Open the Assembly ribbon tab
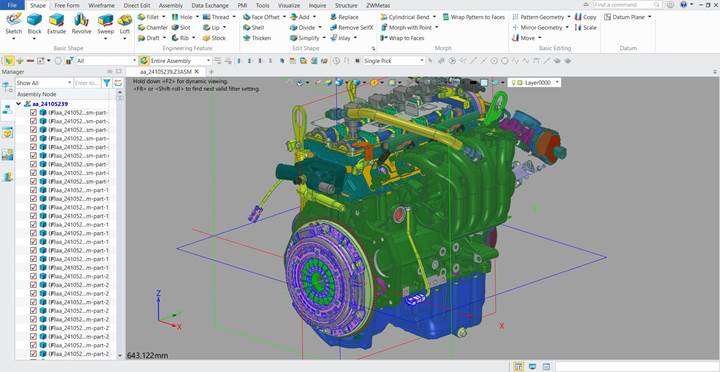The height and width of the screenshot is (372, 720). [x=171, y=6]
